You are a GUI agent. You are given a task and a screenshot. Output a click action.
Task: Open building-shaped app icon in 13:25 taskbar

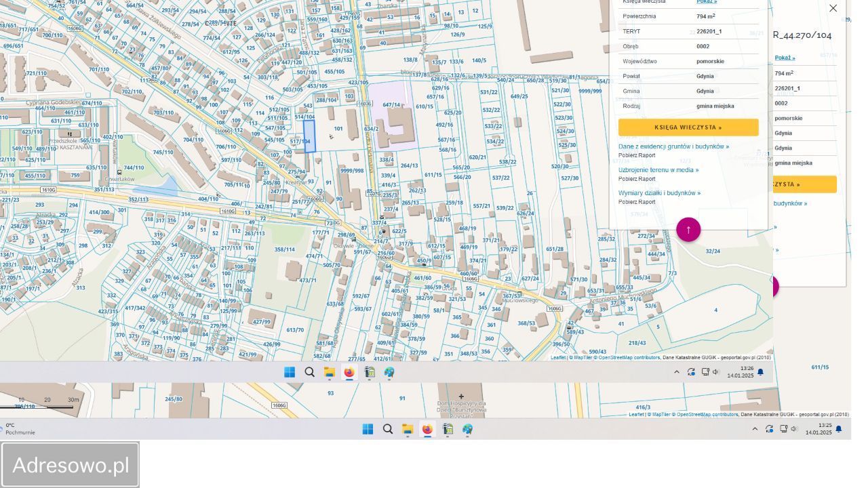coord(448,429)
